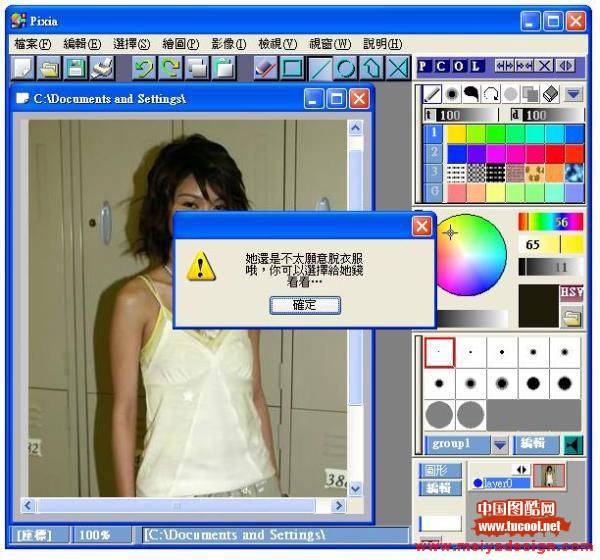Screen dimensions: 600x560
Task: Select the Circle shape tool
Action: coord(346,68)
